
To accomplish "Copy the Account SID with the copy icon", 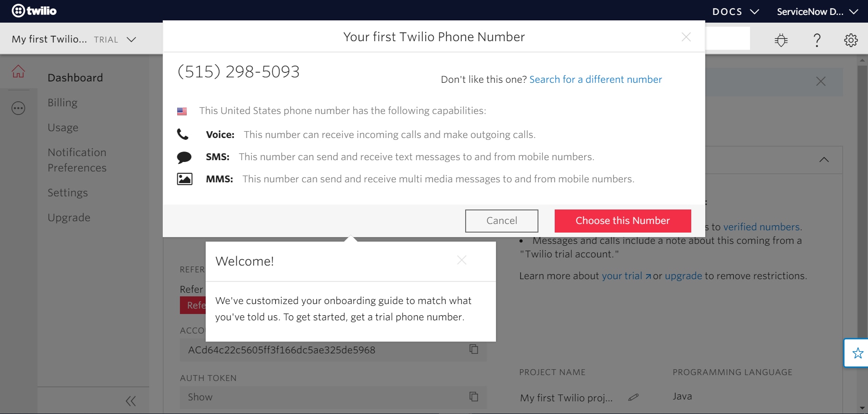I will (x=474, y=349).
